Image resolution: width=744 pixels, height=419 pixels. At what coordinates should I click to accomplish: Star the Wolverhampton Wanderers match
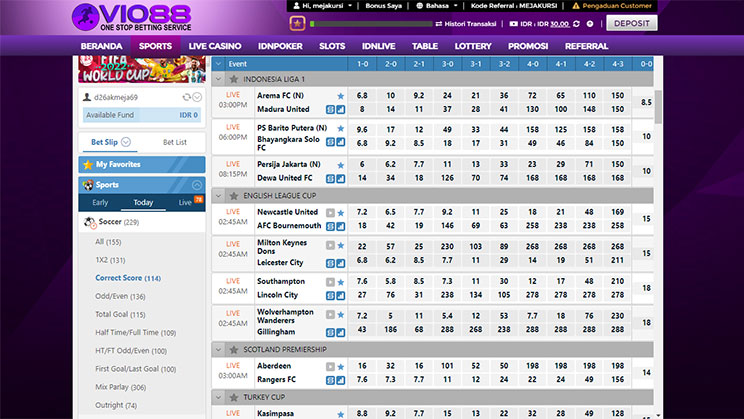pos(340,315)
